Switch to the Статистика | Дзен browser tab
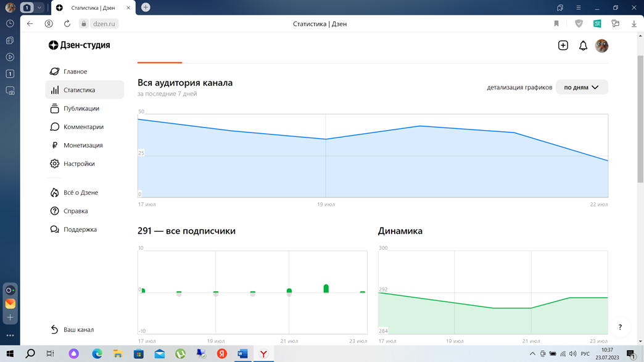Image resolution: width=644 pixels, height=362 pixels. (93, 8)
